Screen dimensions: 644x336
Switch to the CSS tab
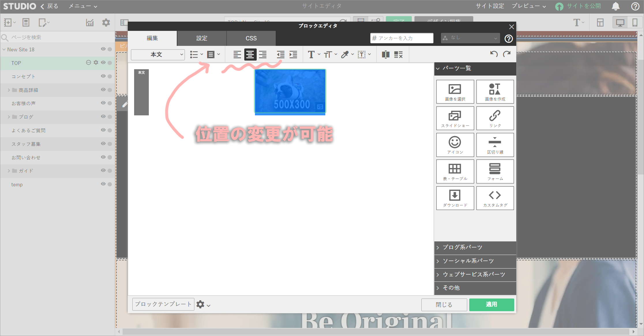tap(251, 38)
